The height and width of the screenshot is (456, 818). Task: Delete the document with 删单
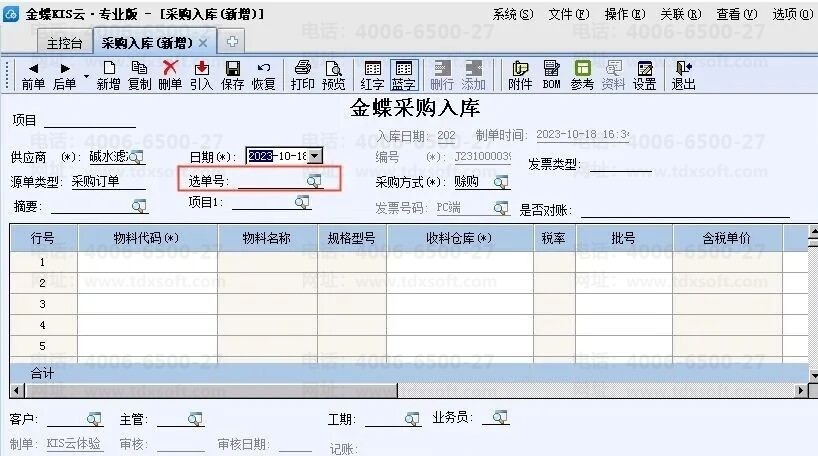(170, 76)
